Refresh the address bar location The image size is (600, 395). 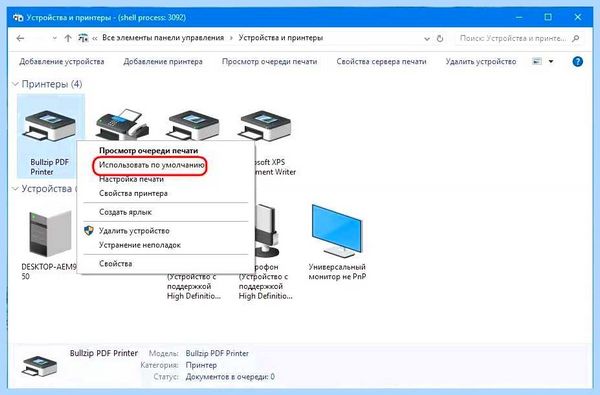440,38
